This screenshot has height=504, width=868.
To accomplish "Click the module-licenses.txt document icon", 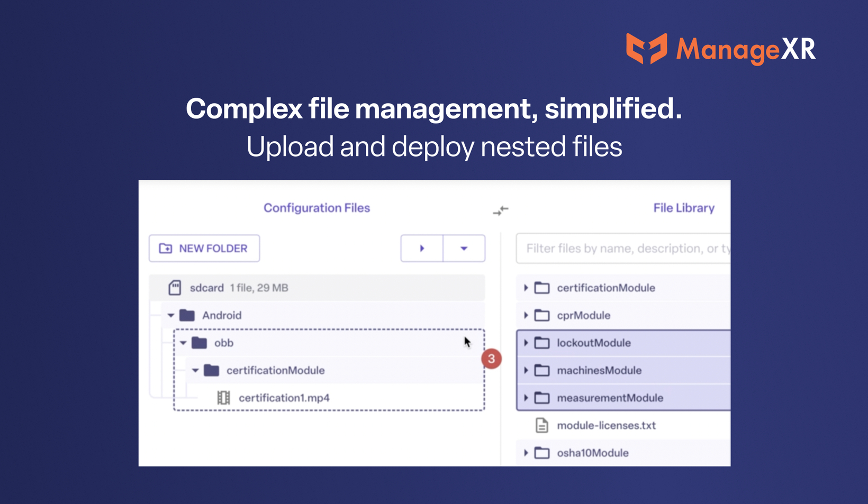I will point(542,425).
